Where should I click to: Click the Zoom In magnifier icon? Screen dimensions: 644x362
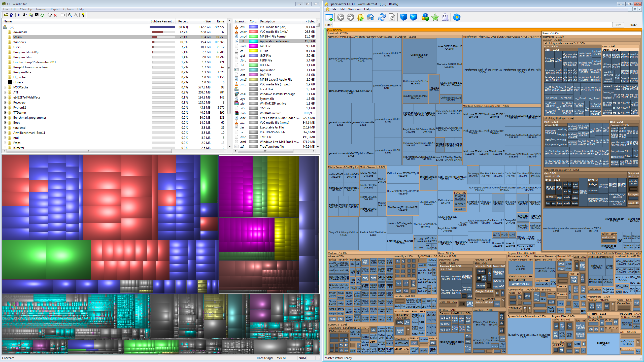pos(70,15)
